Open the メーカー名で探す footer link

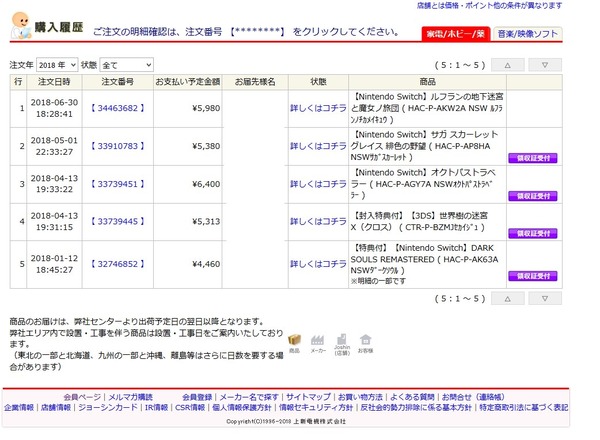point(249,397)
